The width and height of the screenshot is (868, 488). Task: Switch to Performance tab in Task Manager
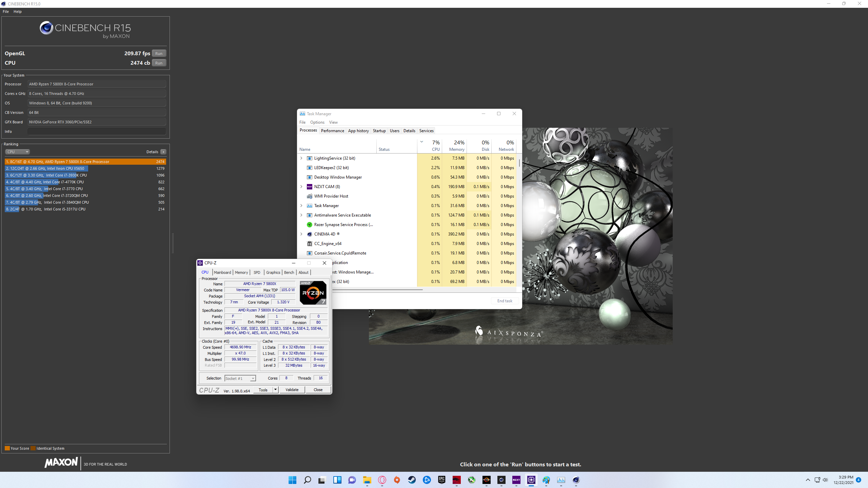pyautogui.click(x=332, y=131)
